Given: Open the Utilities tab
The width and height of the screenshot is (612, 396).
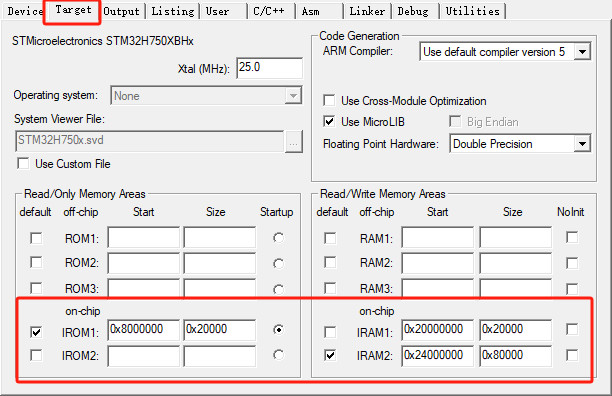Looking at the screenshot, I should pos(472,11).
